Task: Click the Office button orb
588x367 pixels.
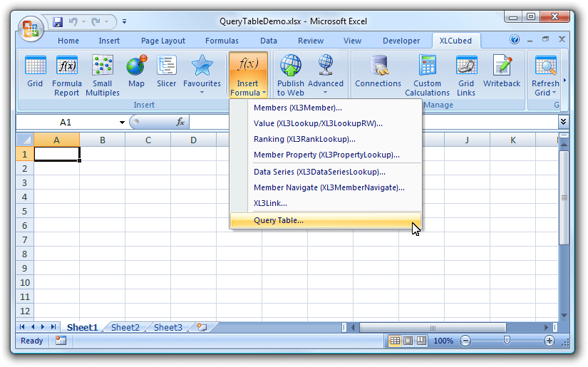Action: tap(31, 29)
